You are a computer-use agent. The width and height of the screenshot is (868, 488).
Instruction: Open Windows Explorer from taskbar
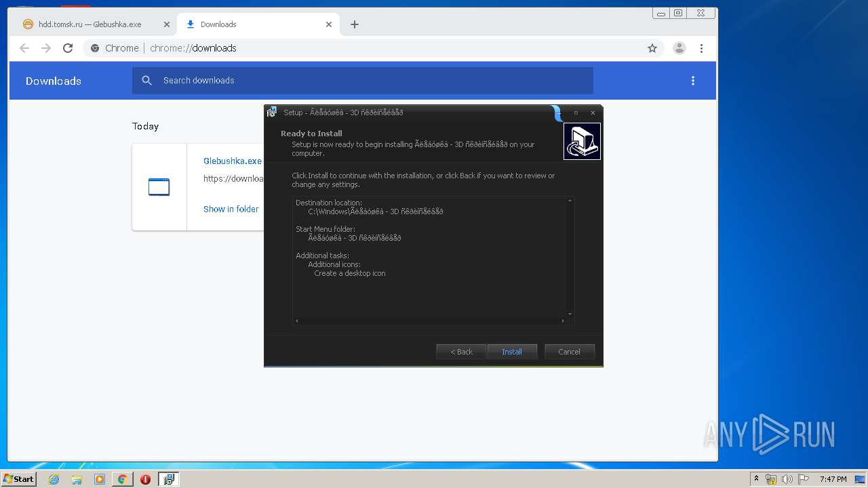tap(77, 479)
